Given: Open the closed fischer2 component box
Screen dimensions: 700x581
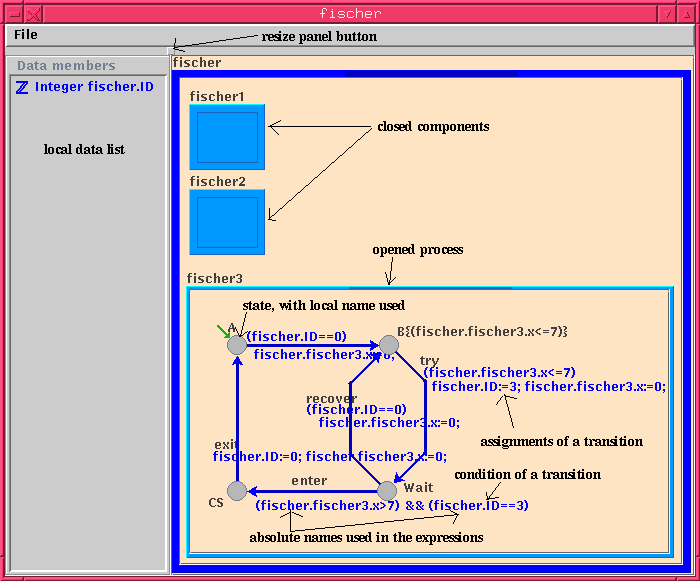Looking at the screenshot, I should click(227, 222).
